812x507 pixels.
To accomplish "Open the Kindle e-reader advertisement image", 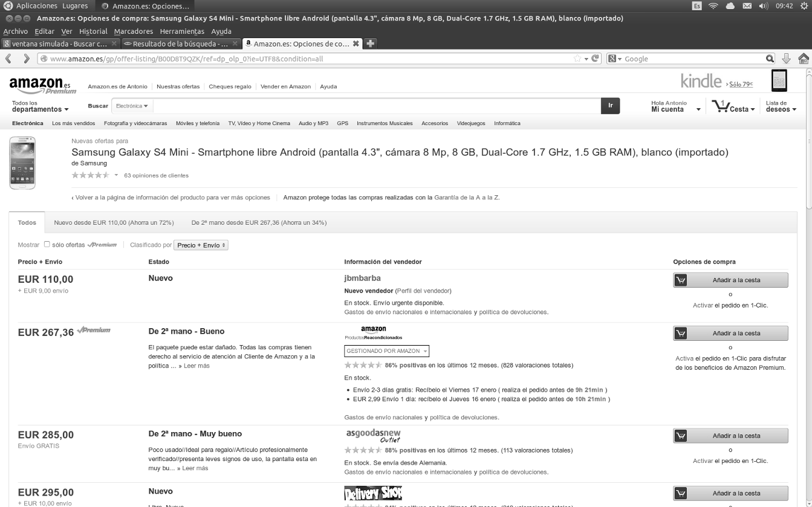I will pos(779,81).
